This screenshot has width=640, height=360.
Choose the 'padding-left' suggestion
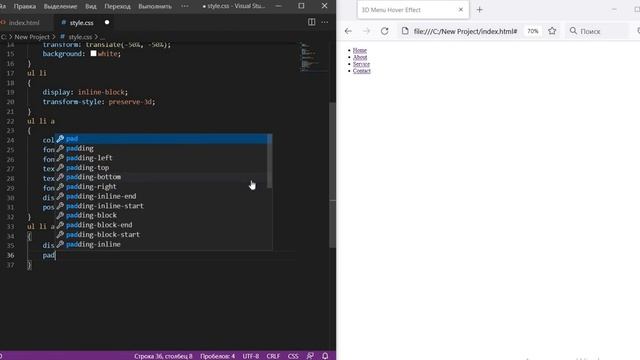pyautogui.click(x=162, y=158)
